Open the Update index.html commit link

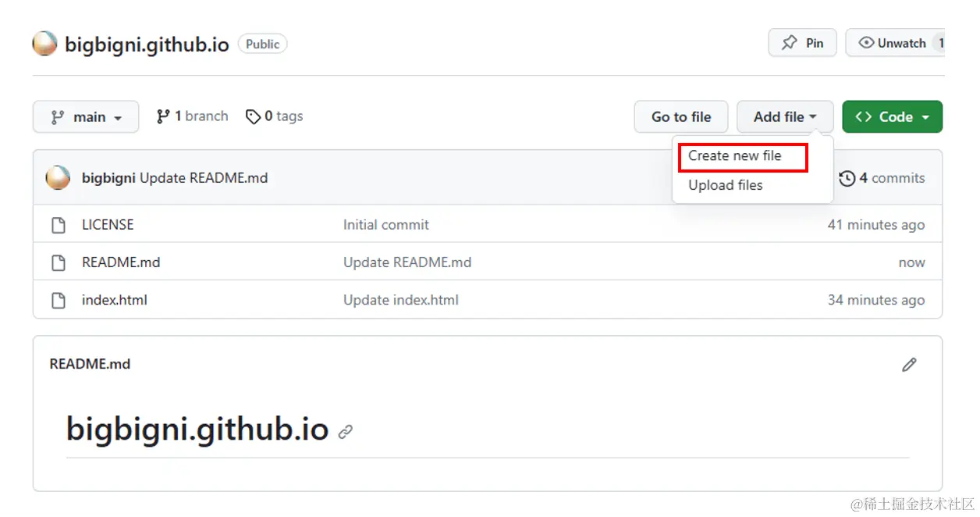(x=401, y=300)
